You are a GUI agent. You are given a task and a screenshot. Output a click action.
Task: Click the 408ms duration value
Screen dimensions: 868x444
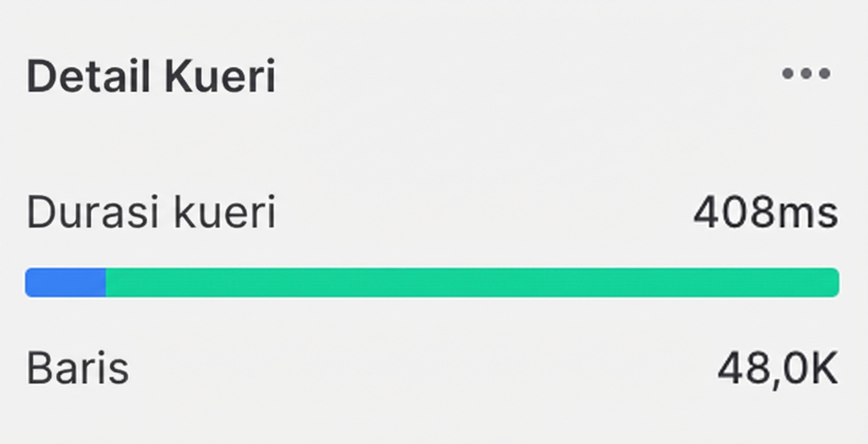[765, 213]
